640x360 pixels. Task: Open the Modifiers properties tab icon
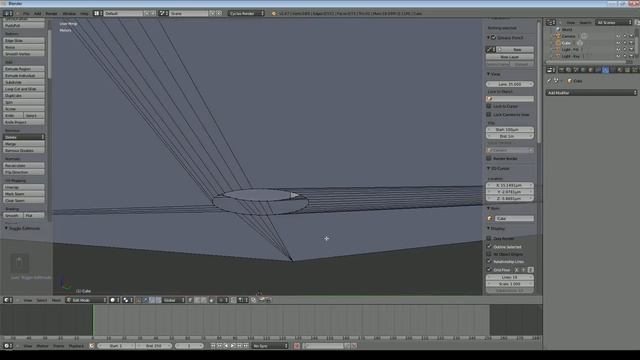pyautogui.click(x=605, y=70)
